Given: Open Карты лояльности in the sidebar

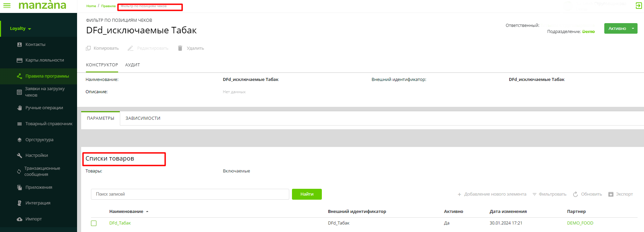Looking at the screenshot, I should [44, 60].
